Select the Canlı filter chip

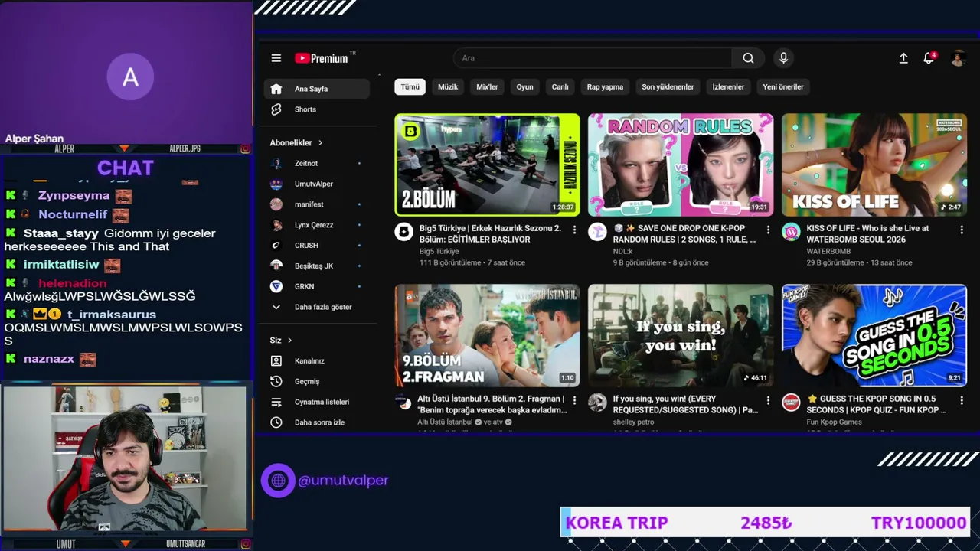click(x=560, y=87)
